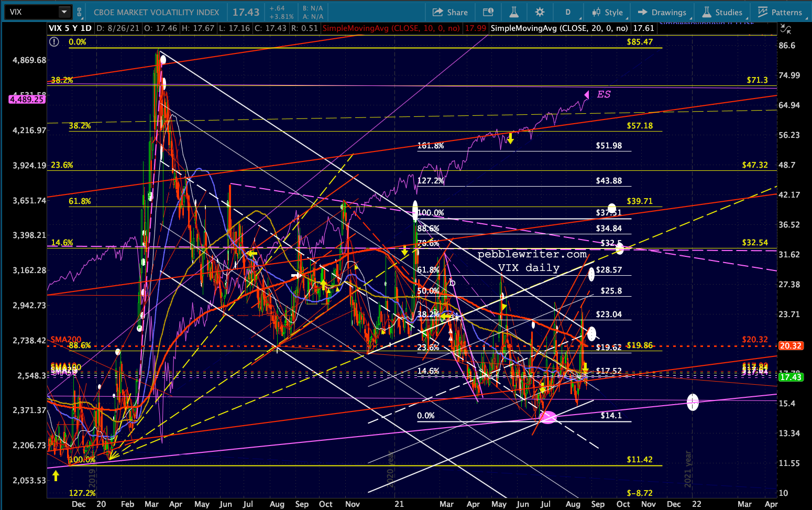Click the 2,053.53 left axis value
This screenshot has width=812, height=510.
pos(29,481)
